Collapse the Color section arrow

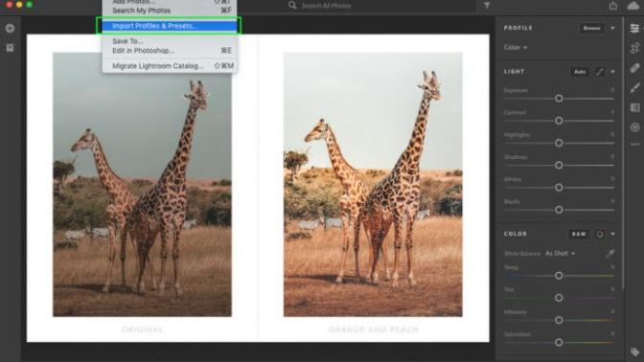612,235
